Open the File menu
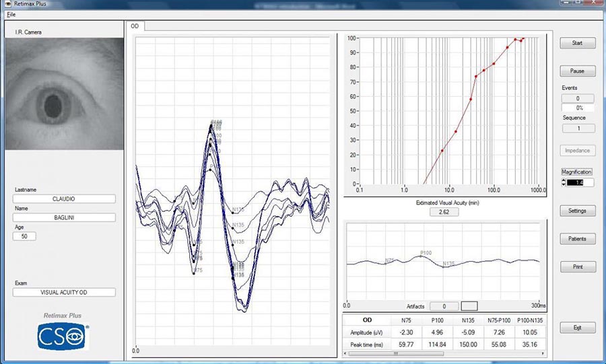The height and width of the screenshot is (364, 606). (11, 14)
